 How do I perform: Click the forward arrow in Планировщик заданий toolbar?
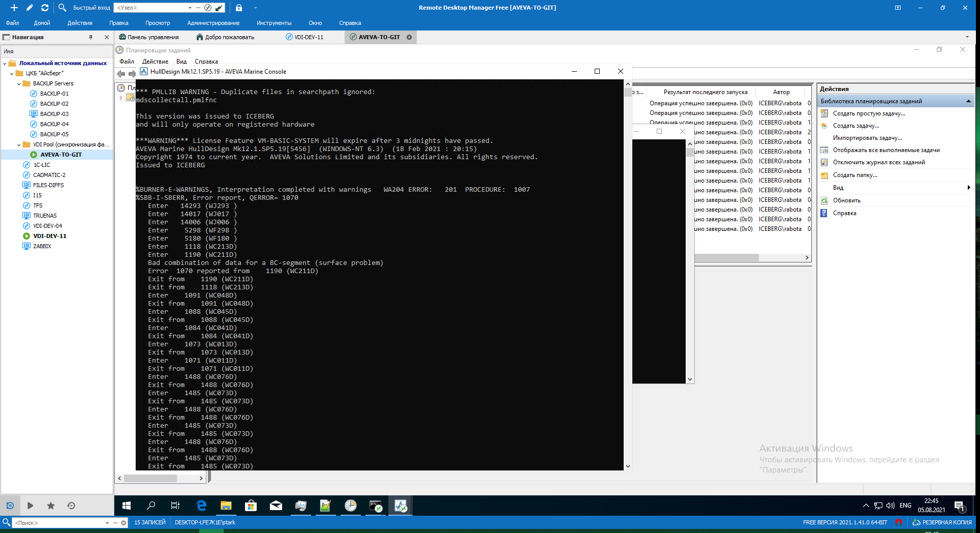(132, 74)
